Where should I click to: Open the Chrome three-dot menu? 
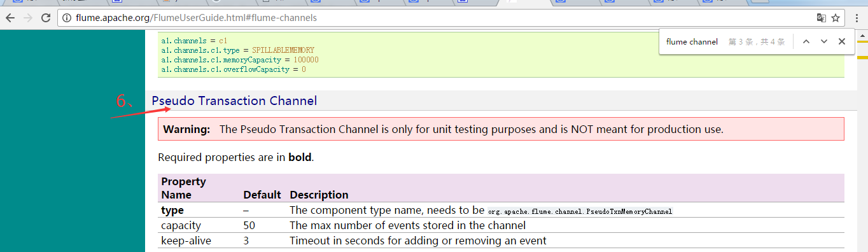[858, 18]
